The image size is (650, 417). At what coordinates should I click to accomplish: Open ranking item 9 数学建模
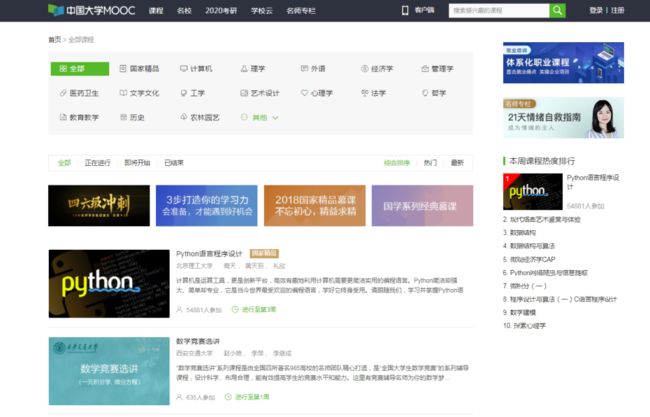coord(519,312)
